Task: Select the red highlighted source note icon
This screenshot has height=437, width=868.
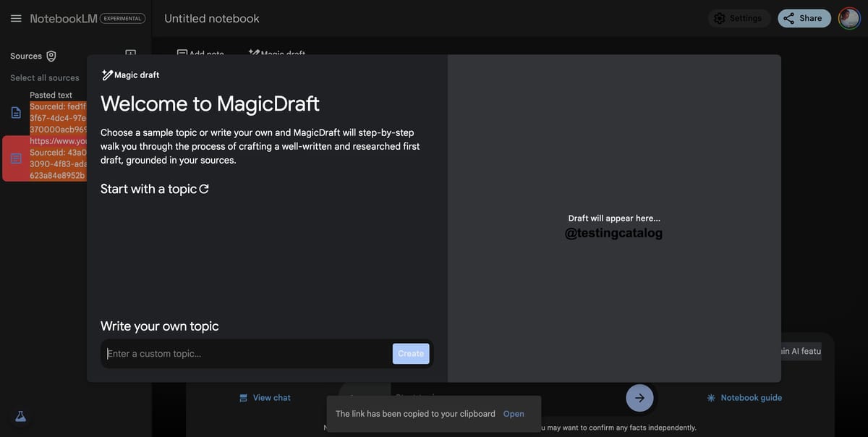Action: pos(16,158)
